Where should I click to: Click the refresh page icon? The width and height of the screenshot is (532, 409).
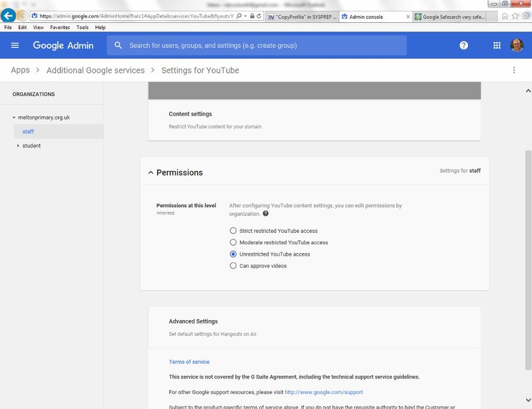pyautogui.click(x=259, y=16)
